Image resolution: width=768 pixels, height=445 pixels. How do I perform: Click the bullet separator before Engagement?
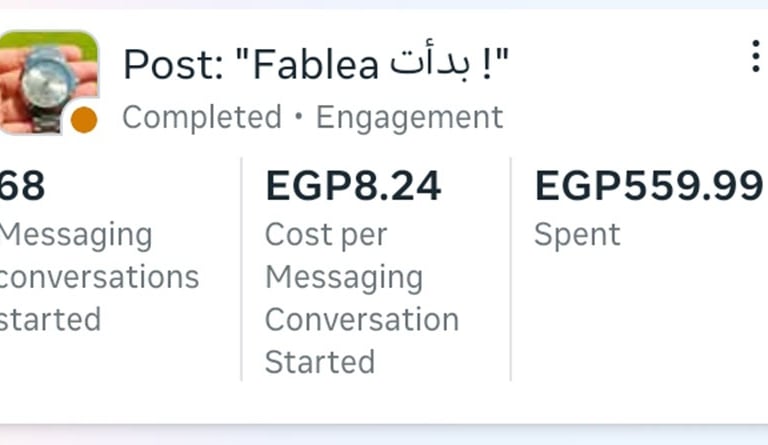[x=298, y=119]
